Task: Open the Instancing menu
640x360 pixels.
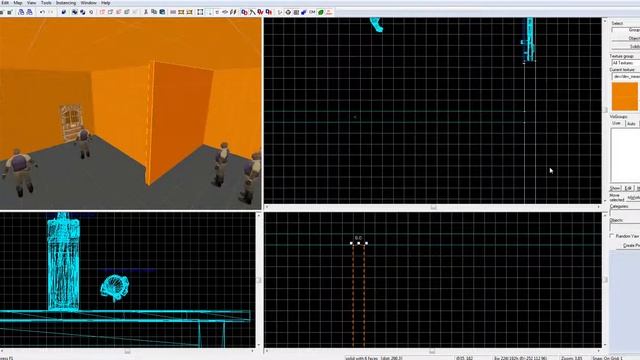Action: [x=66, y=3]
